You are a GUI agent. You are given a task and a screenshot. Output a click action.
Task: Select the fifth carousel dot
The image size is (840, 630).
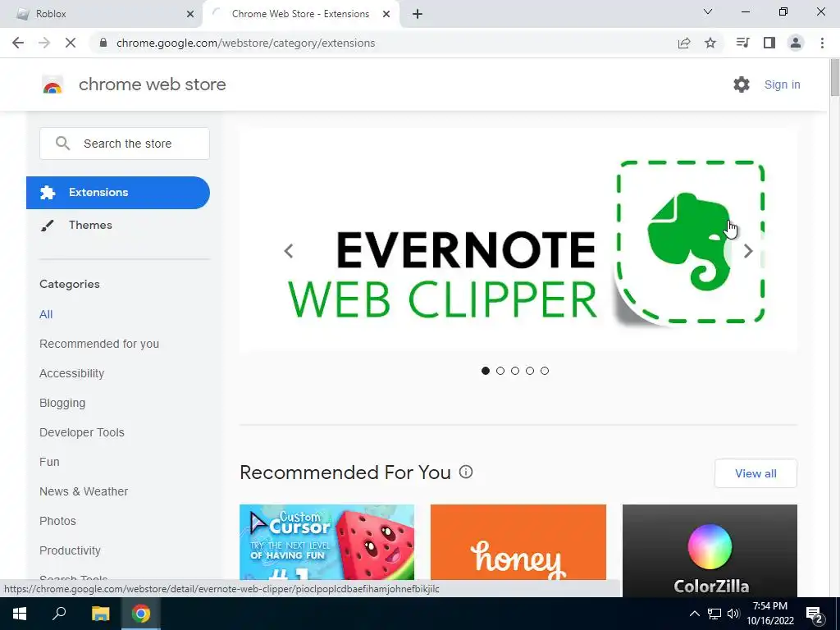point(545,371)
